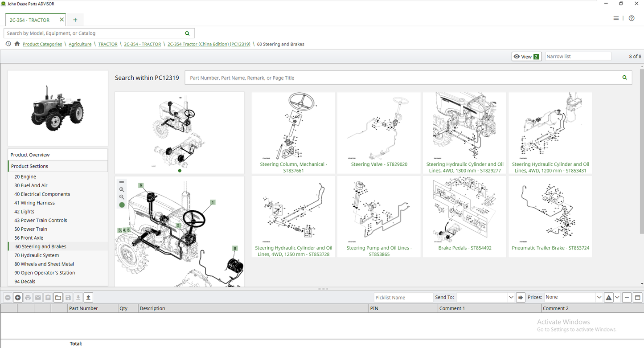This screenshot has width=644, height=348.
Task: Open the Send To dropdown
Action: point(484,297)
